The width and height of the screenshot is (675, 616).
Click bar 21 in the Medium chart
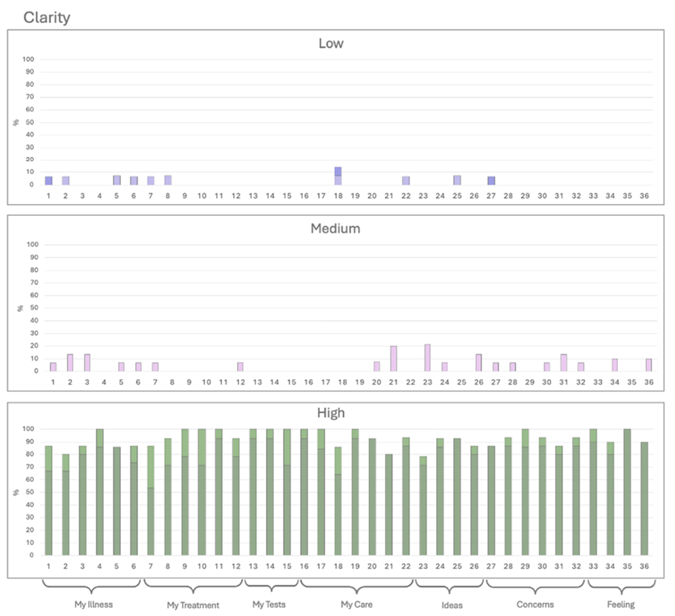[x=393, y=359]
